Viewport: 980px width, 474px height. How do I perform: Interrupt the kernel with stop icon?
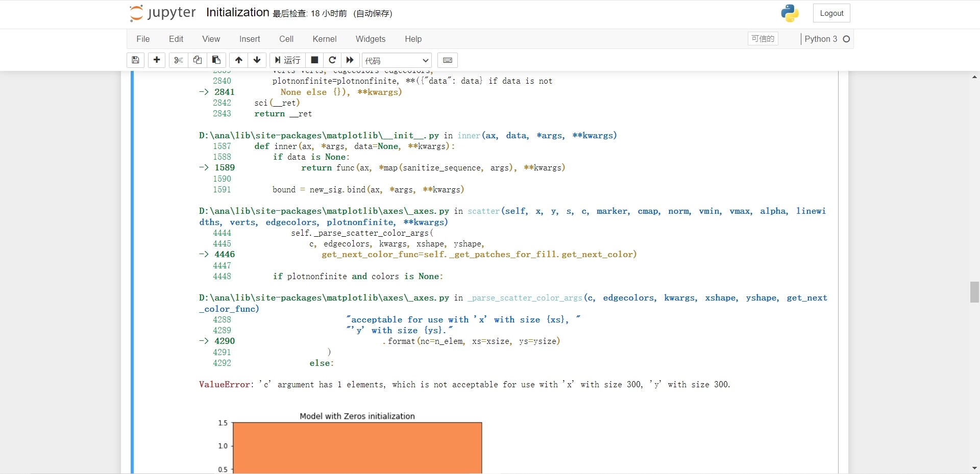(x=314, y=60)
